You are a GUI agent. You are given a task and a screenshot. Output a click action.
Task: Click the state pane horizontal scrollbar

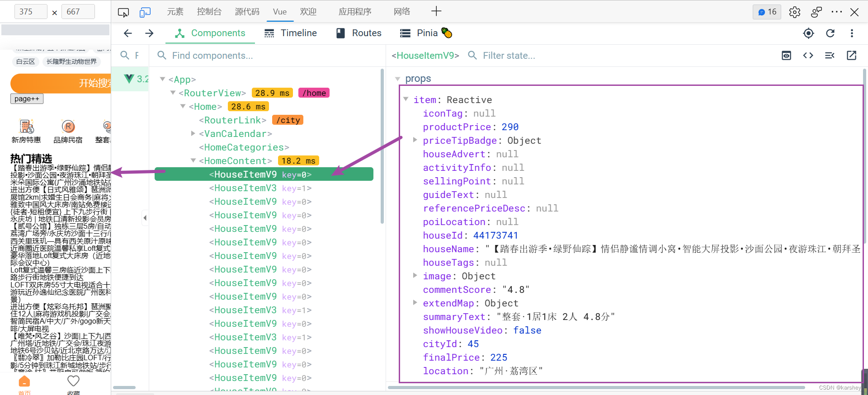point(596,387)
